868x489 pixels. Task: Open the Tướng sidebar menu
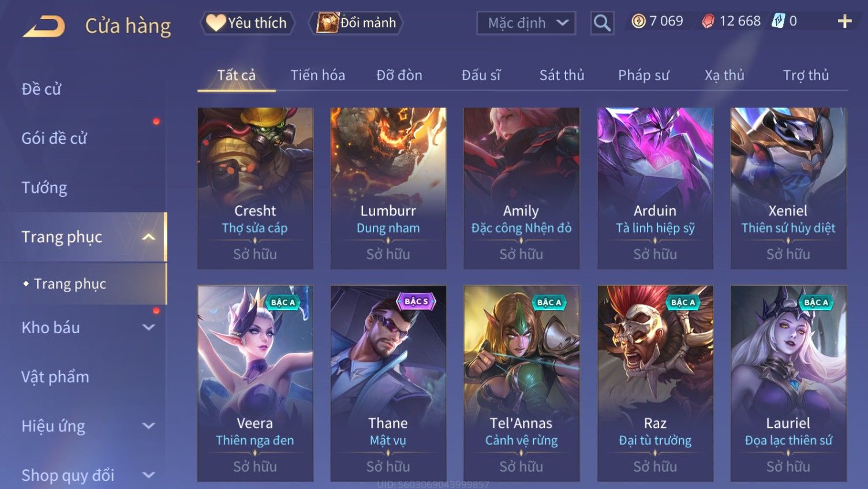tap(44, 188)
